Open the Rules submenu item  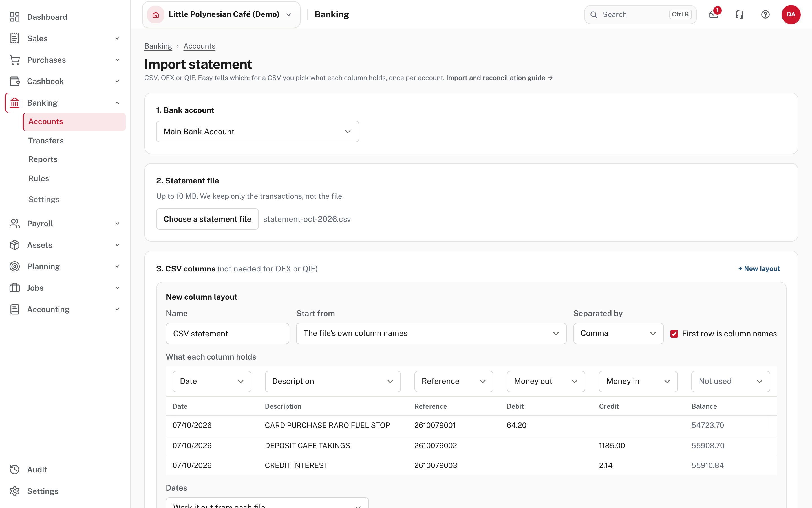39,178
